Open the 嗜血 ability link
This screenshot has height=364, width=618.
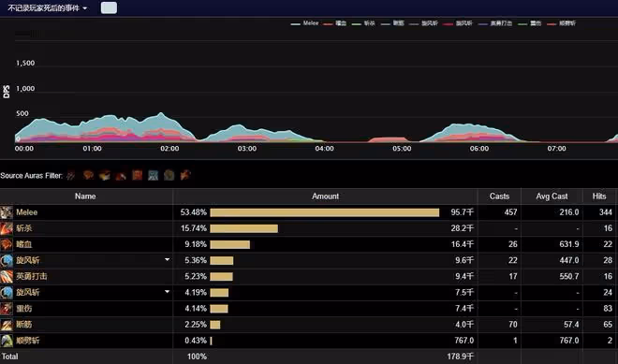pos(24,244)
